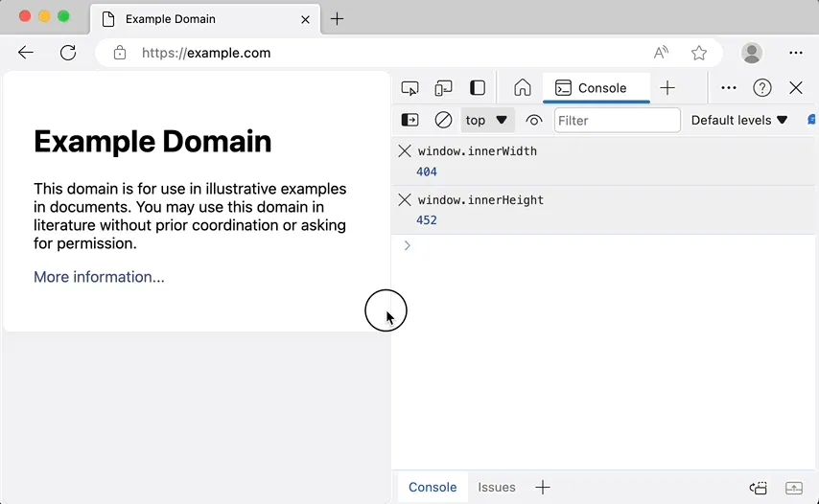Open the drawer's quick view dock icon
The height and width of the screenshot is (504, 819).
[759, 488]
